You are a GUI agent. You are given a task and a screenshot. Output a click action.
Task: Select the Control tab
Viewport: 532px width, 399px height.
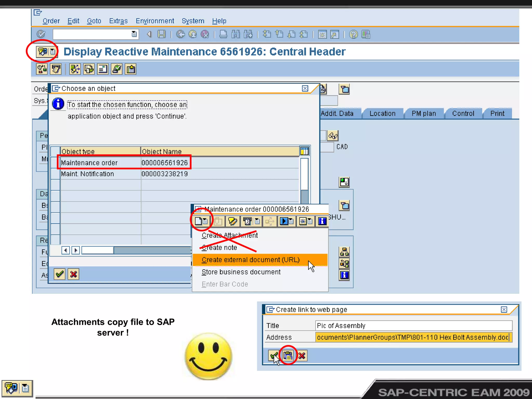[463, 114]
